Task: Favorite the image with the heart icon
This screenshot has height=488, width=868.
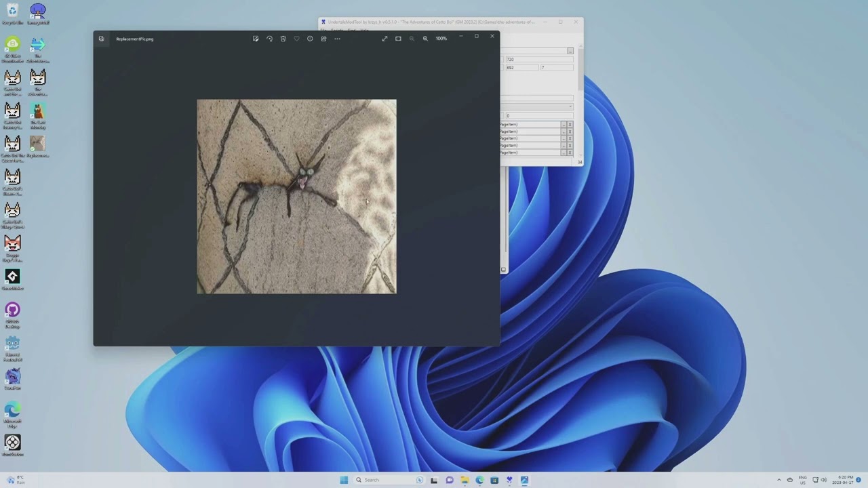Action: click(x=296, y=39)
